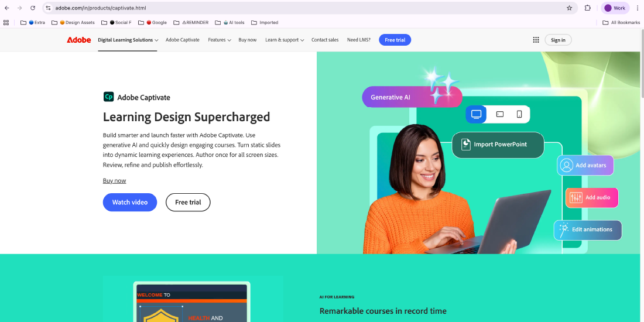
Task: Open the bookmarks apps grid shortcut
Action: pyautogui.click(x=6, y=23)
